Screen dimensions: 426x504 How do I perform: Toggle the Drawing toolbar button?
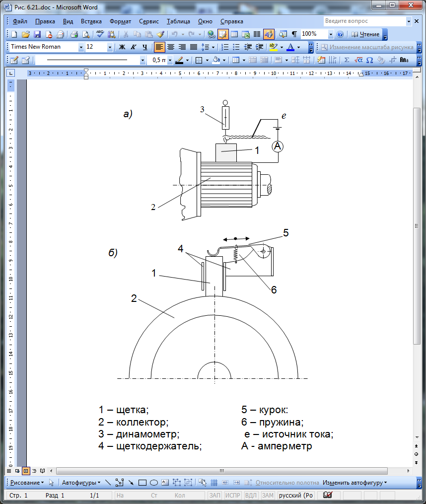269,34
